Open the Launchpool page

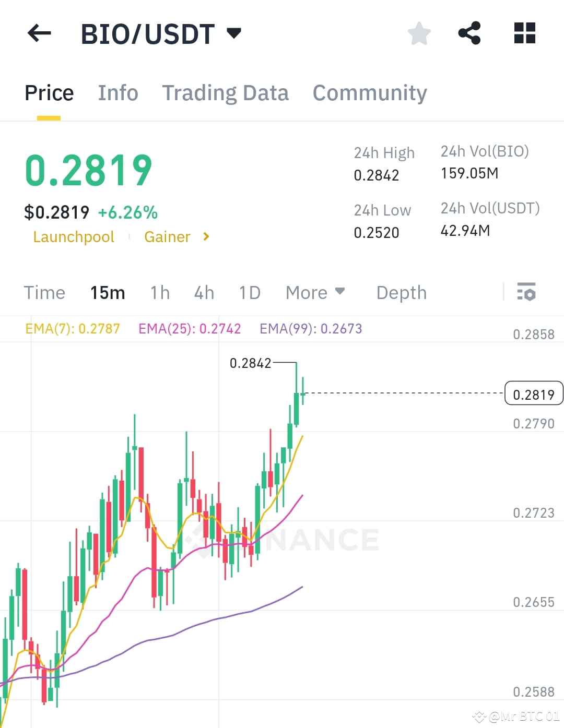73,236
